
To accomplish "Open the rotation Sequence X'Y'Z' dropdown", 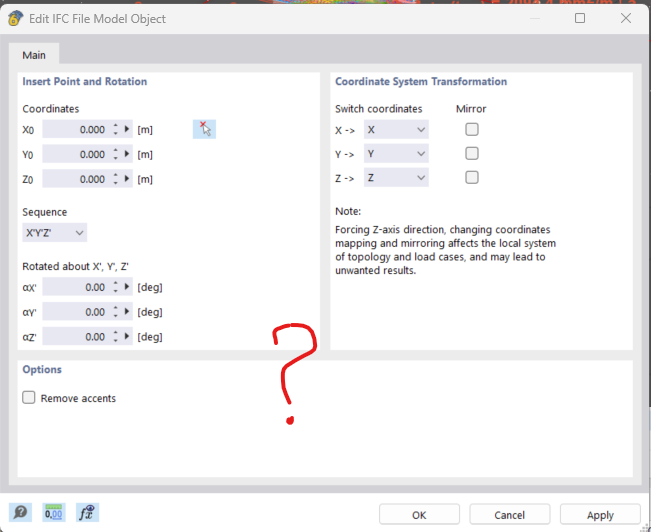I will 55,233.
